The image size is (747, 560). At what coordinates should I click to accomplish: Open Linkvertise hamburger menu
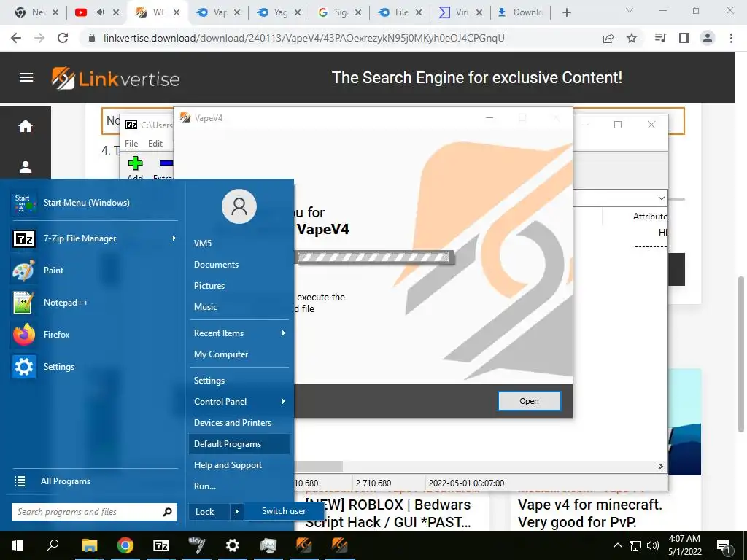[26, 77]
